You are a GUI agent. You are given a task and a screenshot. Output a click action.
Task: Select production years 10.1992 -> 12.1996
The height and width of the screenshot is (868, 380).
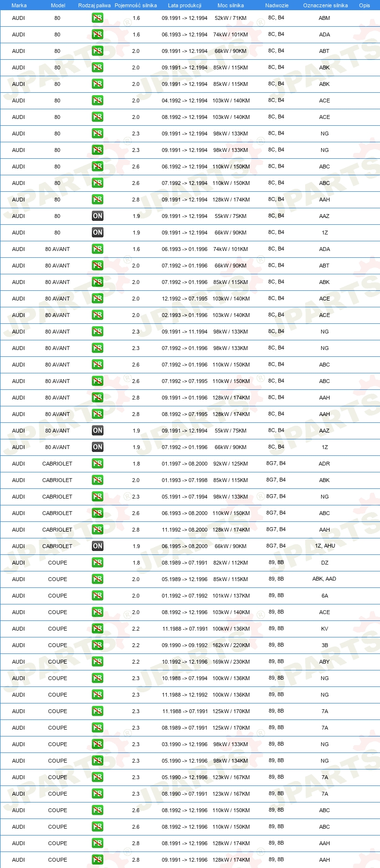click(185, 662)
